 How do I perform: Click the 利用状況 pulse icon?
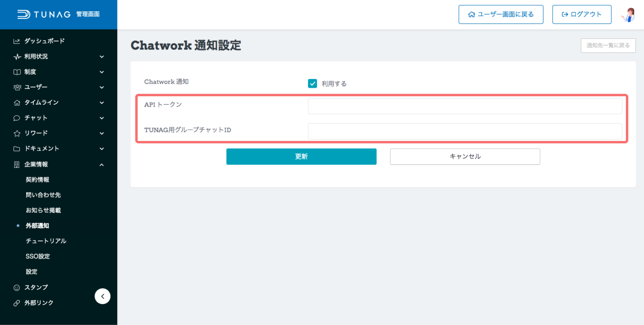pos(17,57)
